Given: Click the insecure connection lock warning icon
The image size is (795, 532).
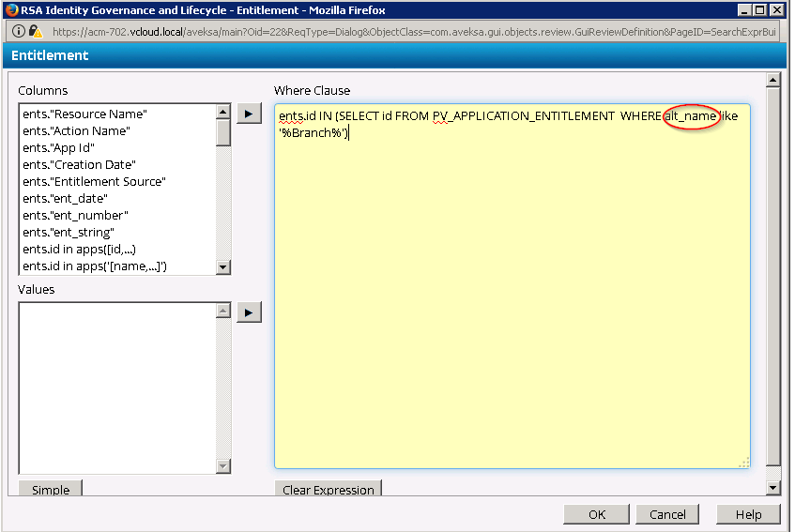Looking at the screenshot, I should (37, 31).
